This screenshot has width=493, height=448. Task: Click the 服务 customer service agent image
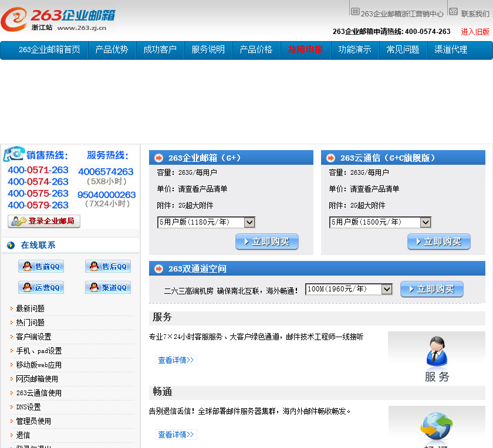pos(437,358)
